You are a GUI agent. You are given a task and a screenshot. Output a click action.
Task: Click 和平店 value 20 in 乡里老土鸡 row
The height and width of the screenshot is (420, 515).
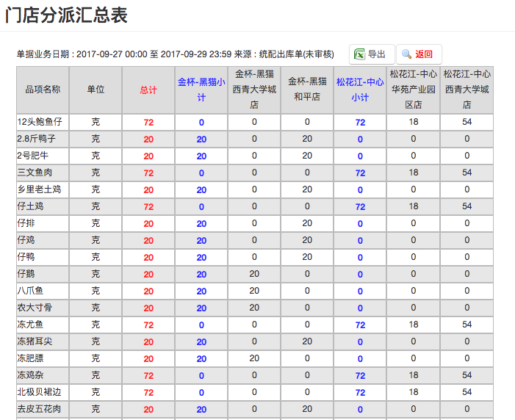point(307,189)
